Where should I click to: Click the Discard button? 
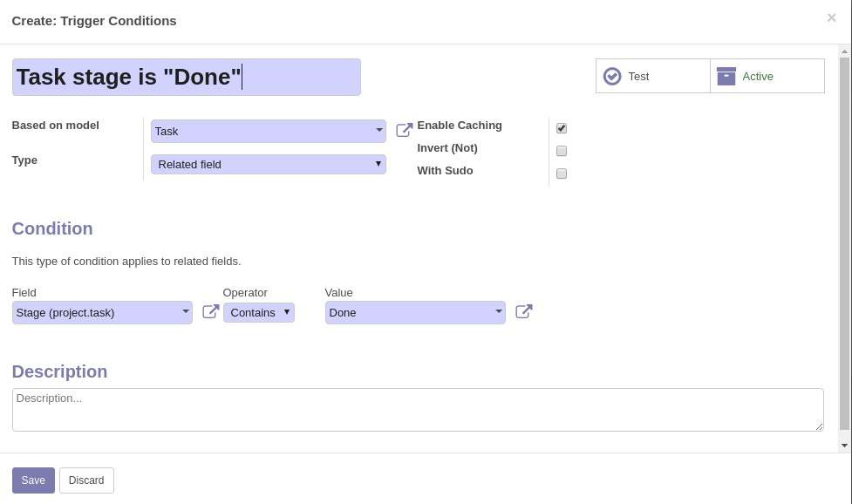click(86, 480)
